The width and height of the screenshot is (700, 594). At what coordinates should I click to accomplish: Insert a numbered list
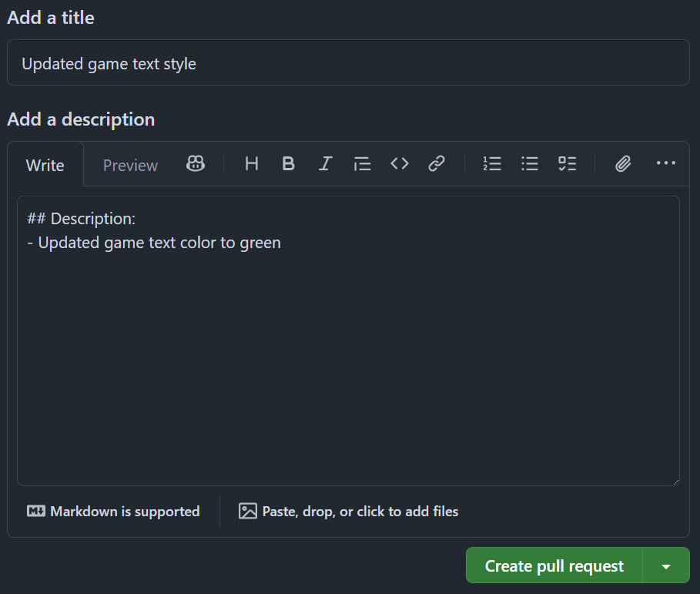click(492, 164)
